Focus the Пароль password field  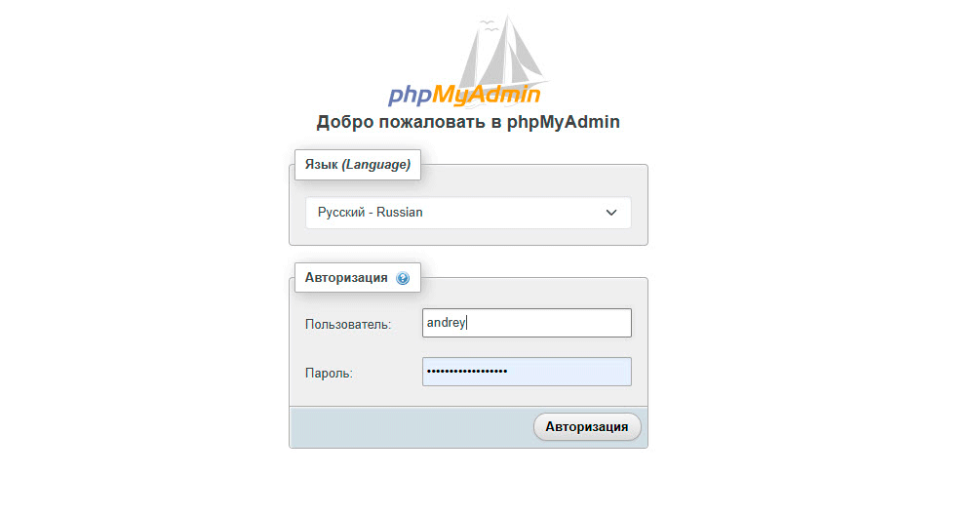point(527,372)
